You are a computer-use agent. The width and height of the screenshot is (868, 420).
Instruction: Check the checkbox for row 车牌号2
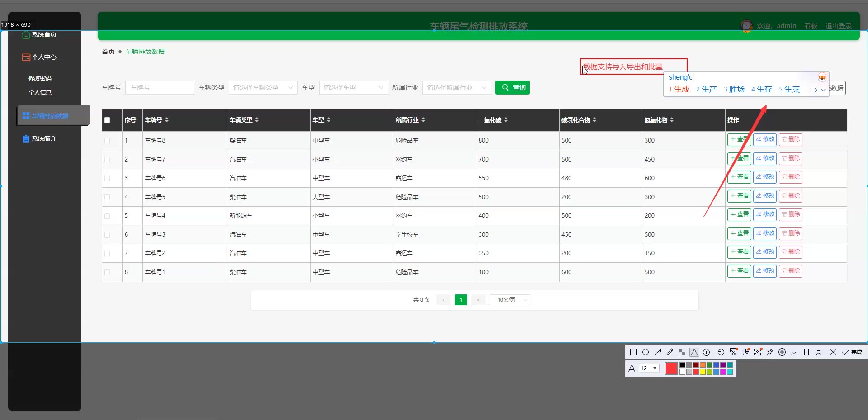pyautogui.click(x=107, y=253)
